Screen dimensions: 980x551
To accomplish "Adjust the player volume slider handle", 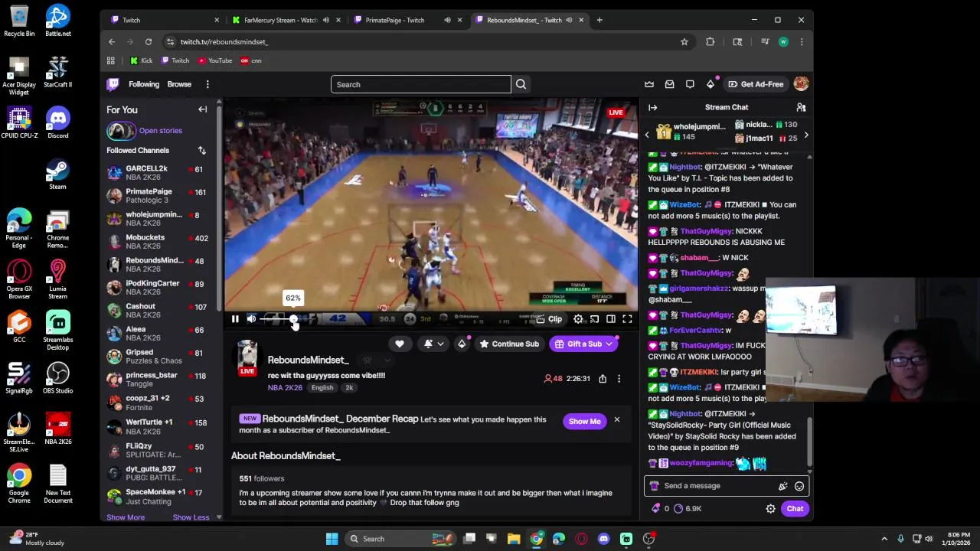I will tap(293, 319).
